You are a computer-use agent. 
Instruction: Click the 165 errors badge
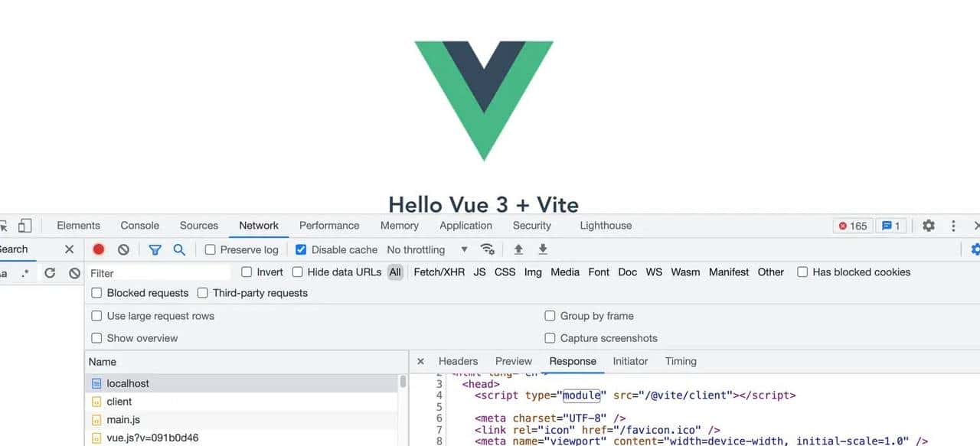pyautogui.click(x=852, y=226)
